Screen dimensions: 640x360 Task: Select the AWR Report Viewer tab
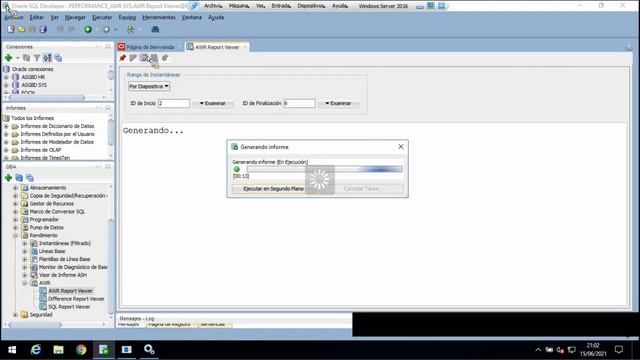click(217, 47)
